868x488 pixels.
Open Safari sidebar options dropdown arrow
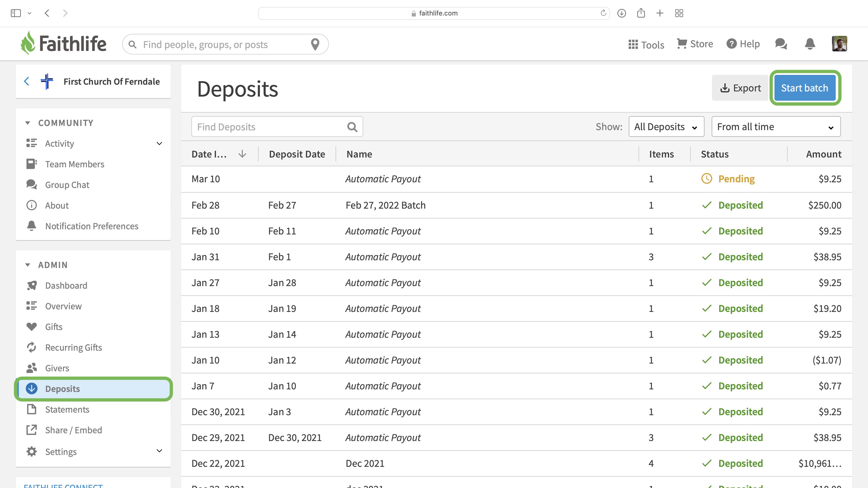[x=29, y=13]
